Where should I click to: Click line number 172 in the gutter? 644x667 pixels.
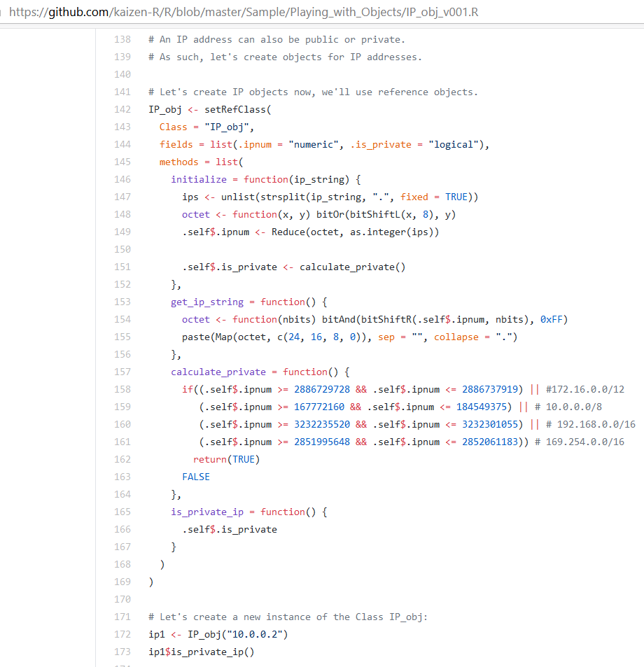point(122,634)
